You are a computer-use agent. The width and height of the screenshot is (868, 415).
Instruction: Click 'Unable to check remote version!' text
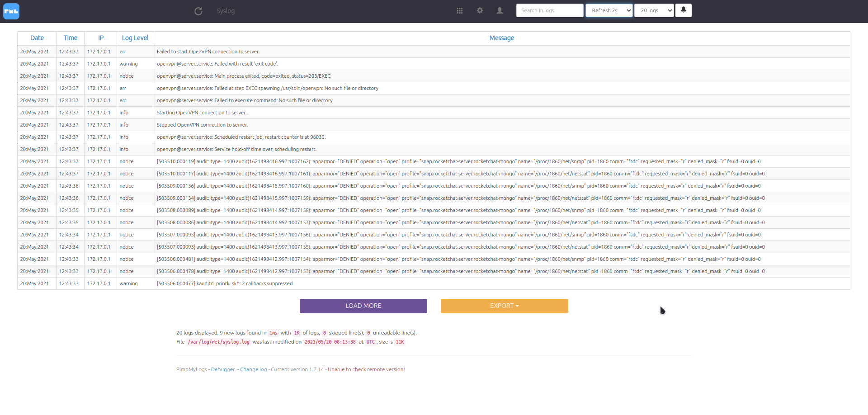pos(366,369)
